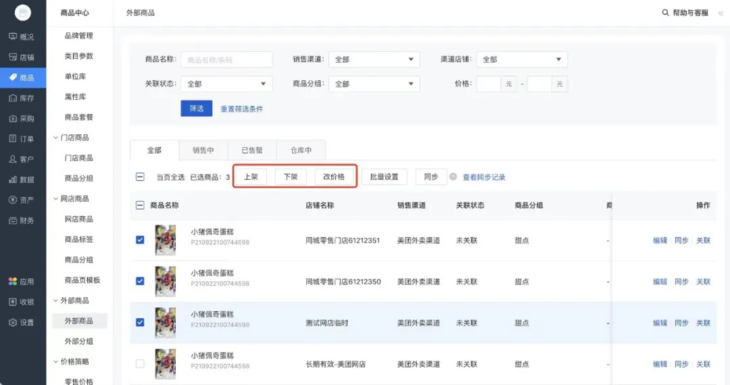Click the 上架 button

(250, 177)
